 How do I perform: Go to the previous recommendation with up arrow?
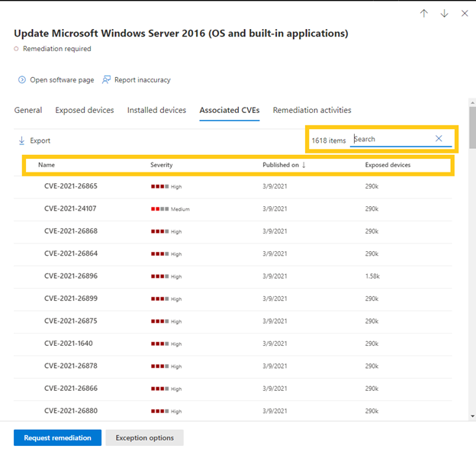pos(424,14)
